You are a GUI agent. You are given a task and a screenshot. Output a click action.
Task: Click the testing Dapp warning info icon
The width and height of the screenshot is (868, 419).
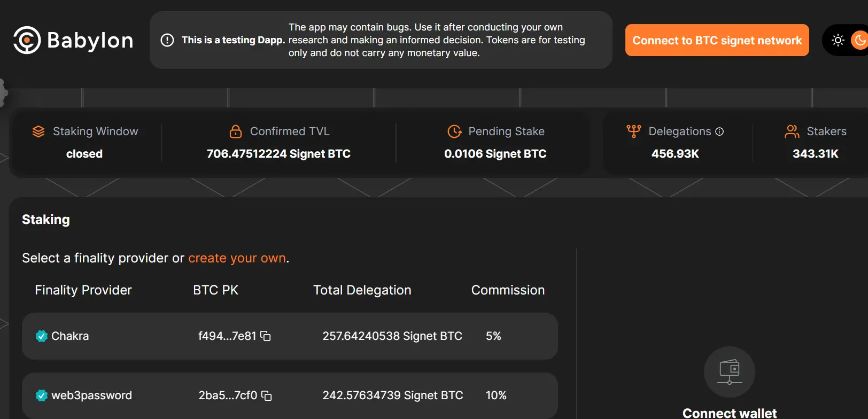pos(167,40)
